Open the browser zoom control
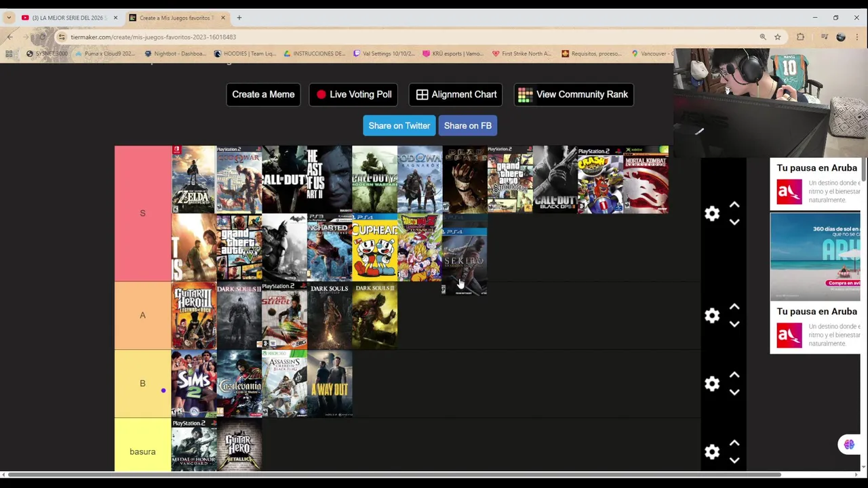 [763, 37]
